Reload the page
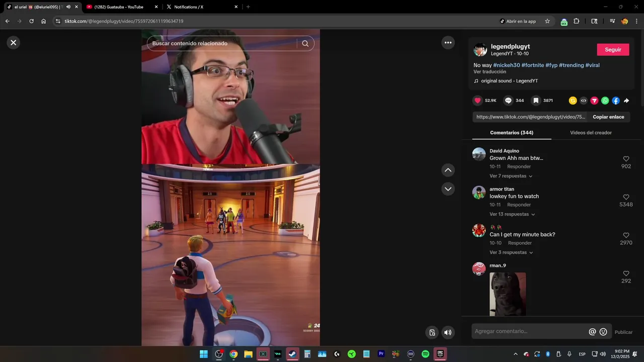This screenshot has width=644, height=362. coord(31,21)
